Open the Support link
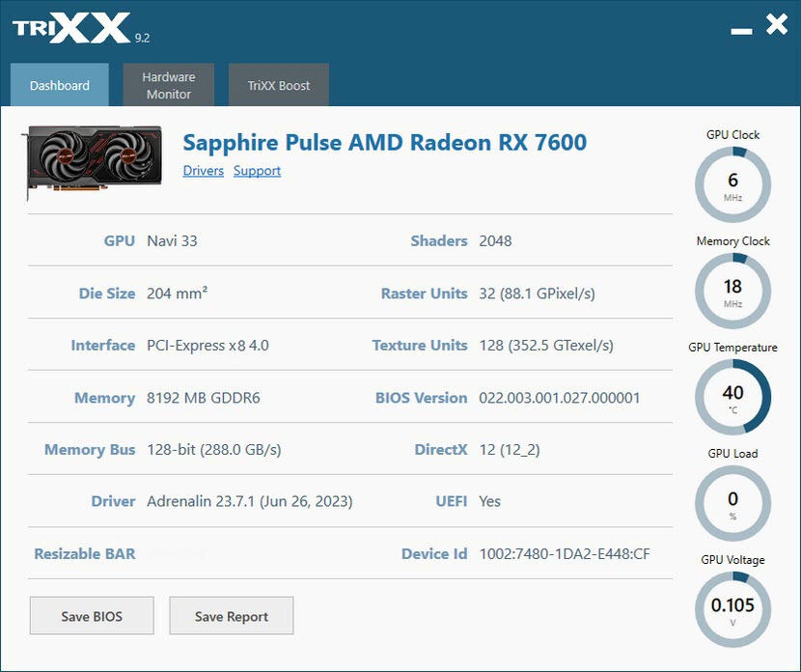Image resolution: width=801 pixels, height=672 pixels. pyautogui.click(x=257, y=171)
